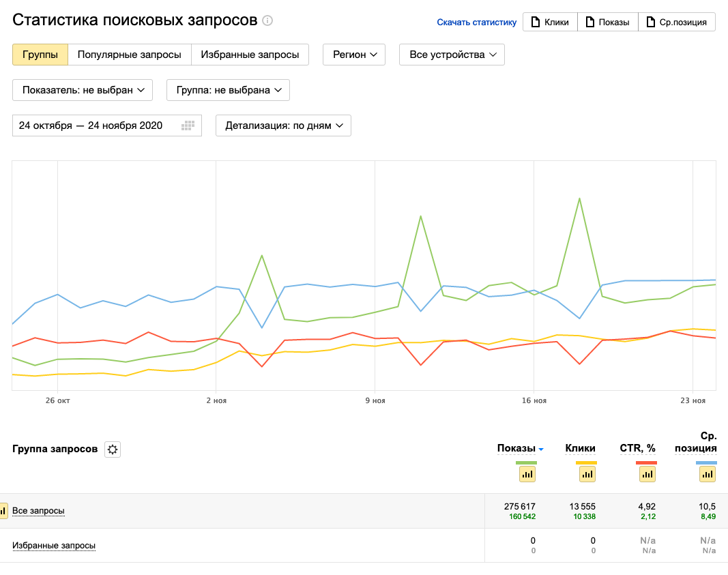Click the blue Ср. позиция color bar

[x=706, y=463]
